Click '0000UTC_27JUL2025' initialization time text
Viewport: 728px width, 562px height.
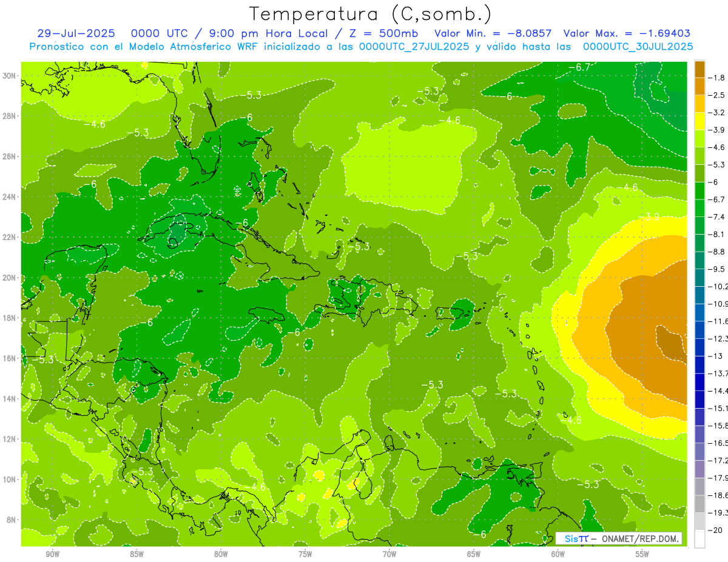coord(414,46)
